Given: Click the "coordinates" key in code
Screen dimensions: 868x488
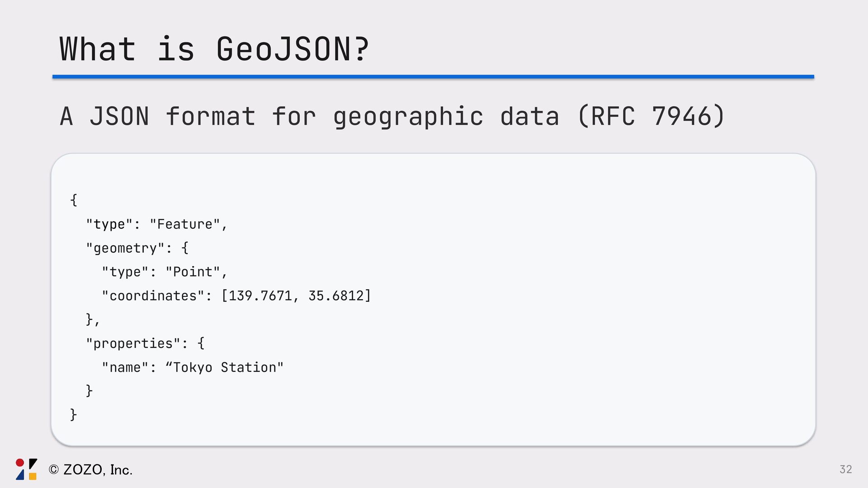Looking at the screenshot, I should pos(153,296).
